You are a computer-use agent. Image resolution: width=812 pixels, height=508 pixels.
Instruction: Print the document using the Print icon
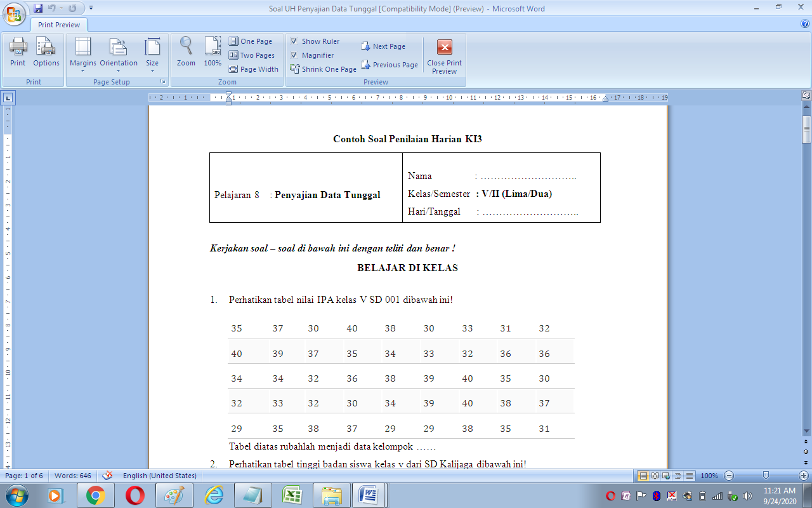click(18, 51)
